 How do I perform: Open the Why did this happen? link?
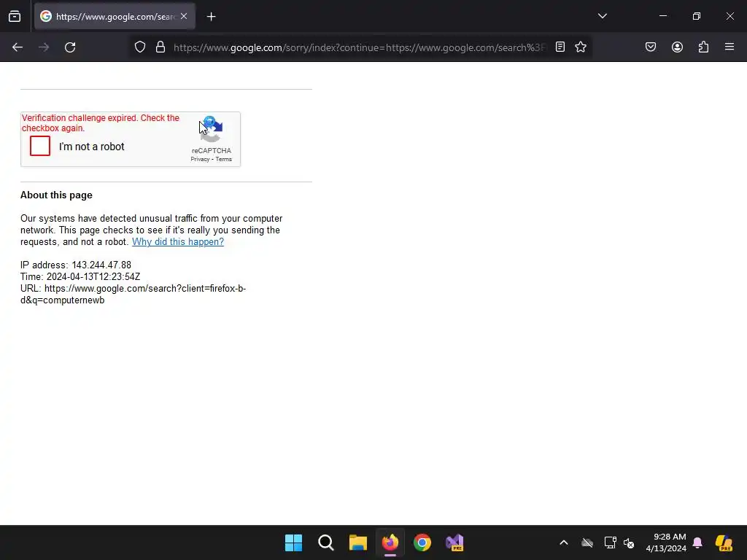click(178, 242)
